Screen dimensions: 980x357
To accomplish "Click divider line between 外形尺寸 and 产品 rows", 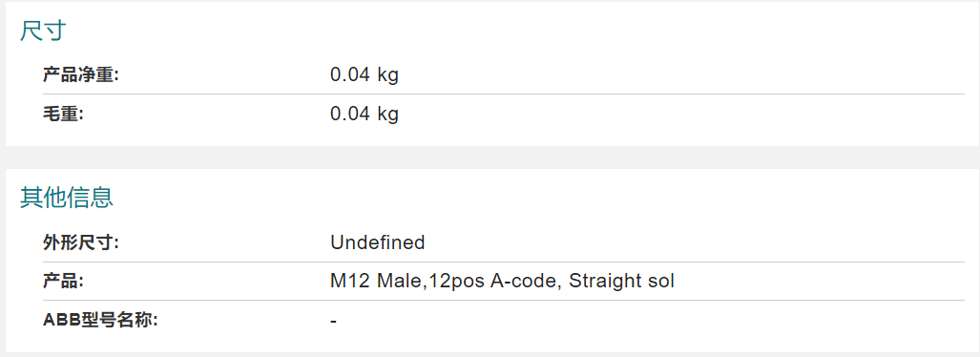I will [504, 262].
